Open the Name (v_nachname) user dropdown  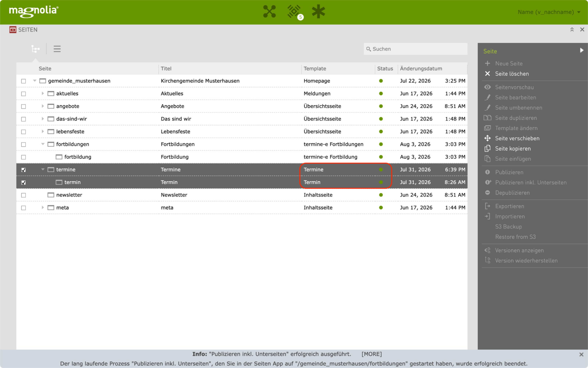[x=549, y=12]
